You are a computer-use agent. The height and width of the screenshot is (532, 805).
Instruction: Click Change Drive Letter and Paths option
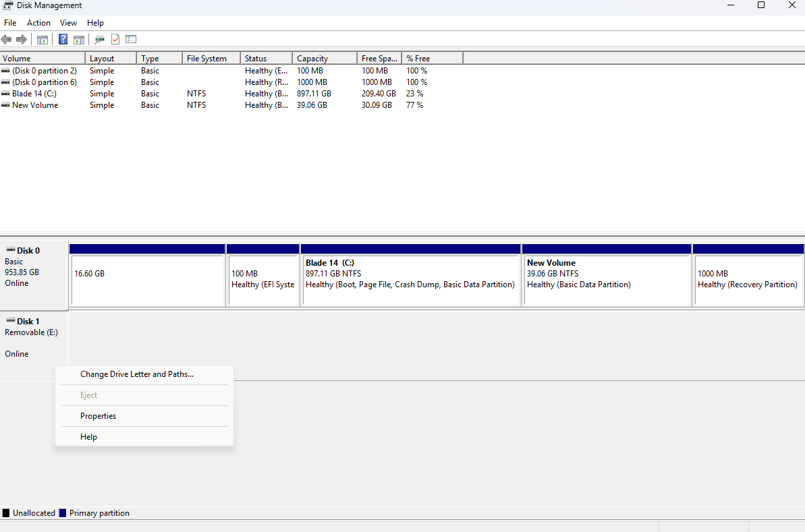[x=137, y=374]
